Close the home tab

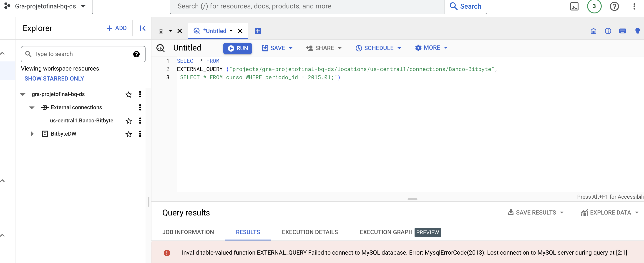pyautogui.click(x=179, y=31)
